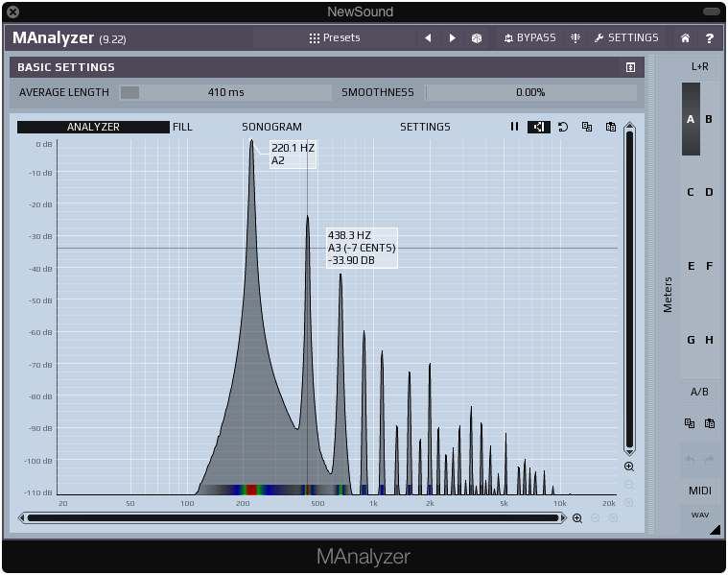Zoom in vertically with magnifier

(629, 467)
